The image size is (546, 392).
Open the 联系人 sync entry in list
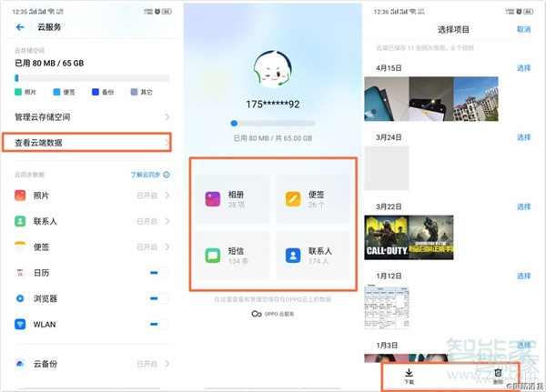91,221
